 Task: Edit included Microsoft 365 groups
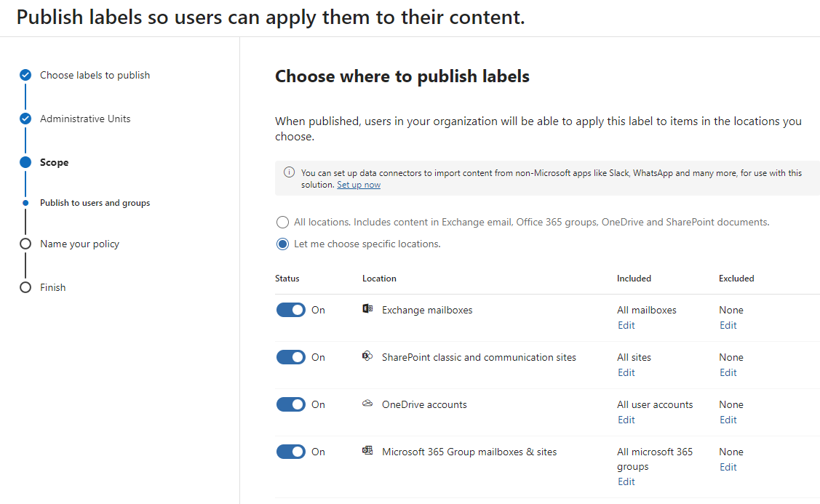click(x=626, y=481)
